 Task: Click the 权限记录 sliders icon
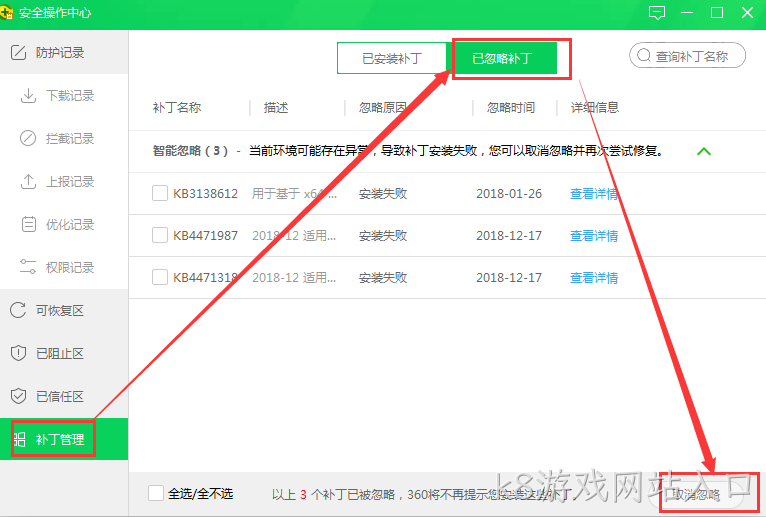[28, 267]
